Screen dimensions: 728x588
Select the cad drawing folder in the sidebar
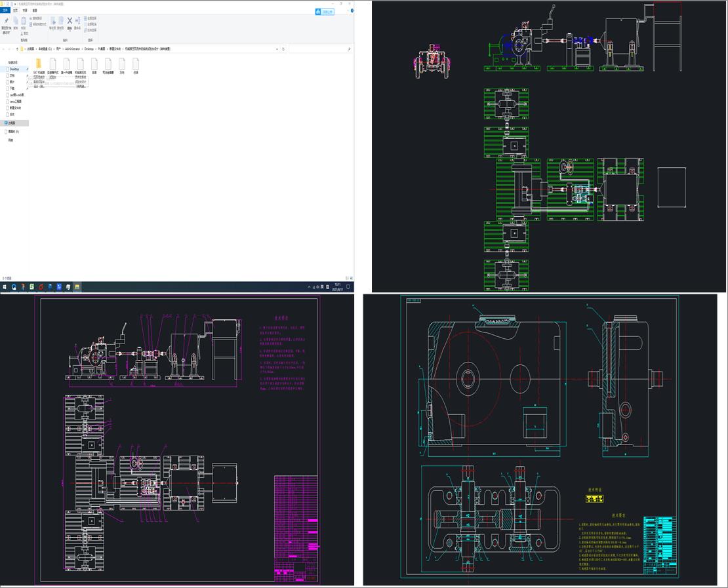click(x=14, y=94)
